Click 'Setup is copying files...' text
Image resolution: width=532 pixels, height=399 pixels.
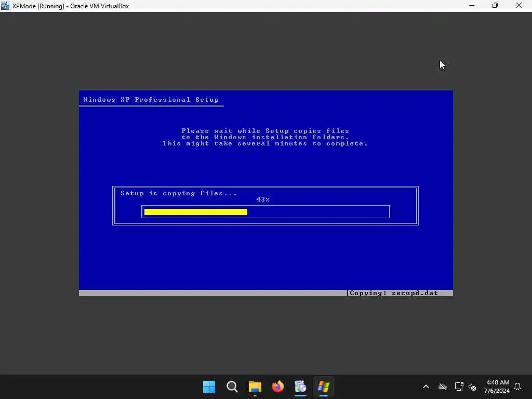coord(179,193)
